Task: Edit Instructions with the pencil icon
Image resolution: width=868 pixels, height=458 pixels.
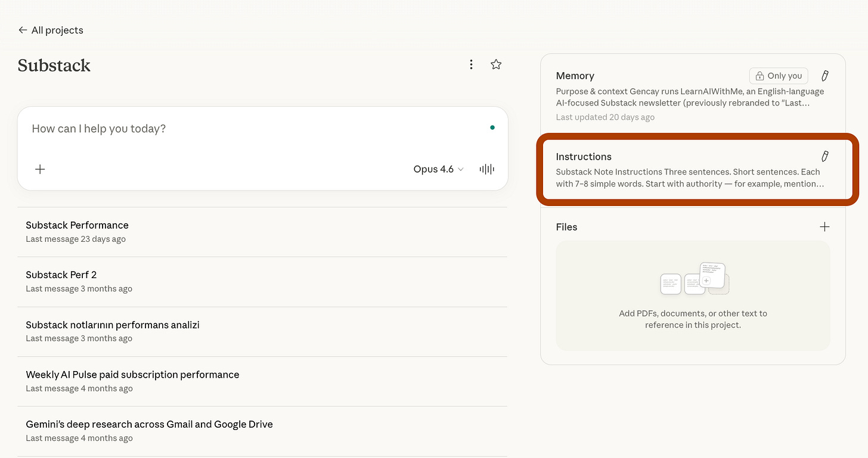Action: pyautogui.click(x=825, y=157)
